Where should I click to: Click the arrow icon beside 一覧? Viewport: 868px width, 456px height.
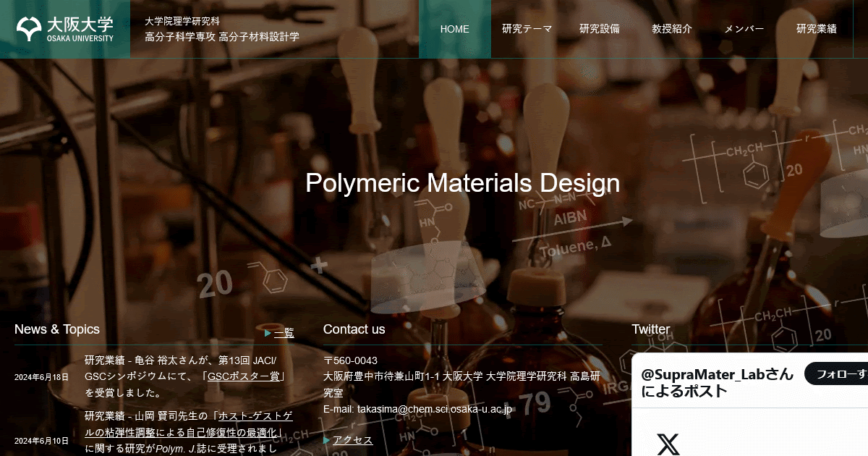tap(268, 334)
